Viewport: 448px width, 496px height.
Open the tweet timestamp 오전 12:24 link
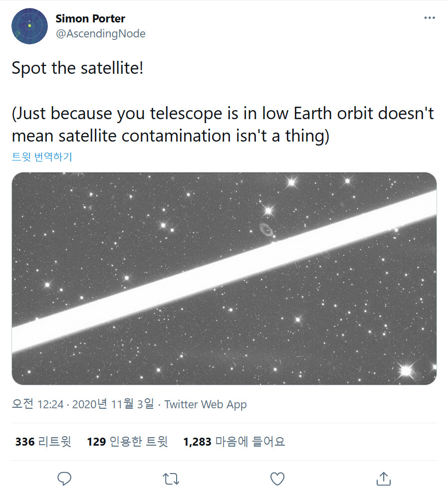point(38,404)
